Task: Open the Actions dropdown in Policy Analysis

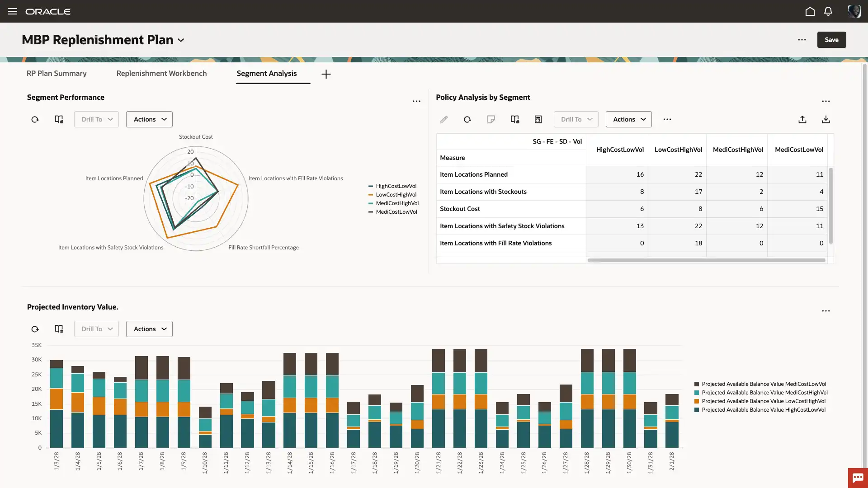Action: (x=628, y=119)
